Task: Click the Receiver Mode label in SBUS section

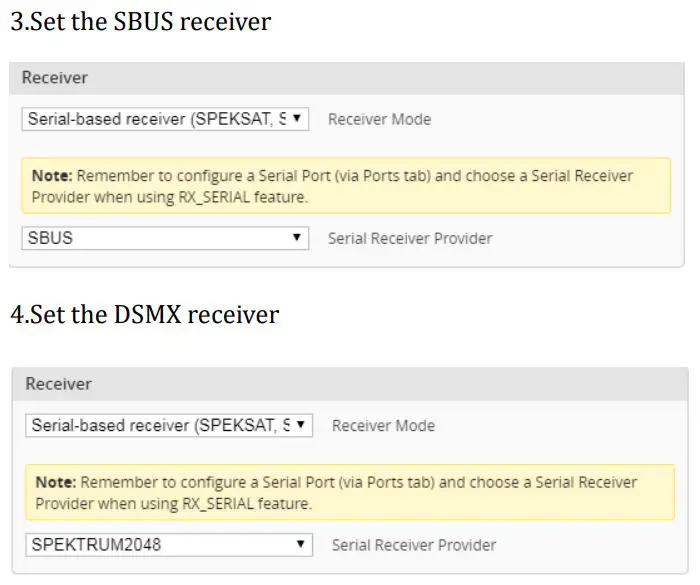Action: pyautogui.click(x=379, y=119)
